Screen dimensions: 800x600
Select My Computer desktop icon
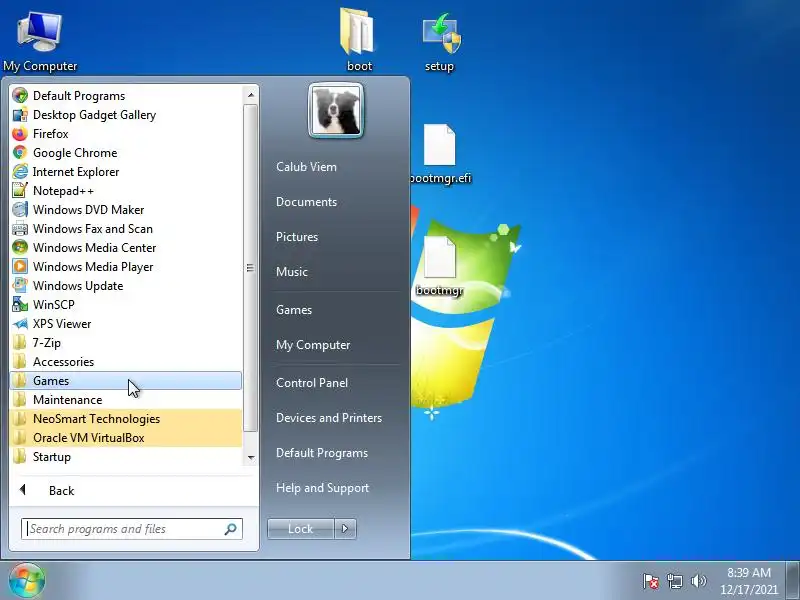(40, 41)
